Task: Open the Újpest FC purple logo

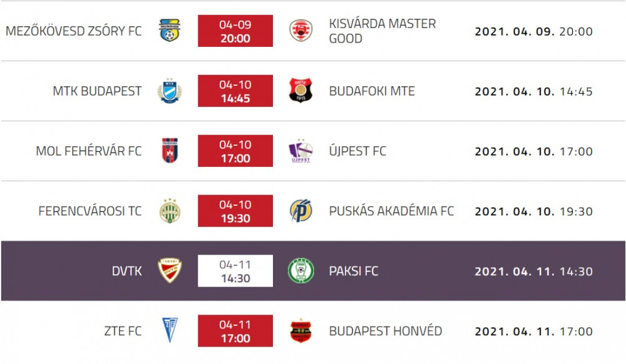Action: tap(300, 151)
